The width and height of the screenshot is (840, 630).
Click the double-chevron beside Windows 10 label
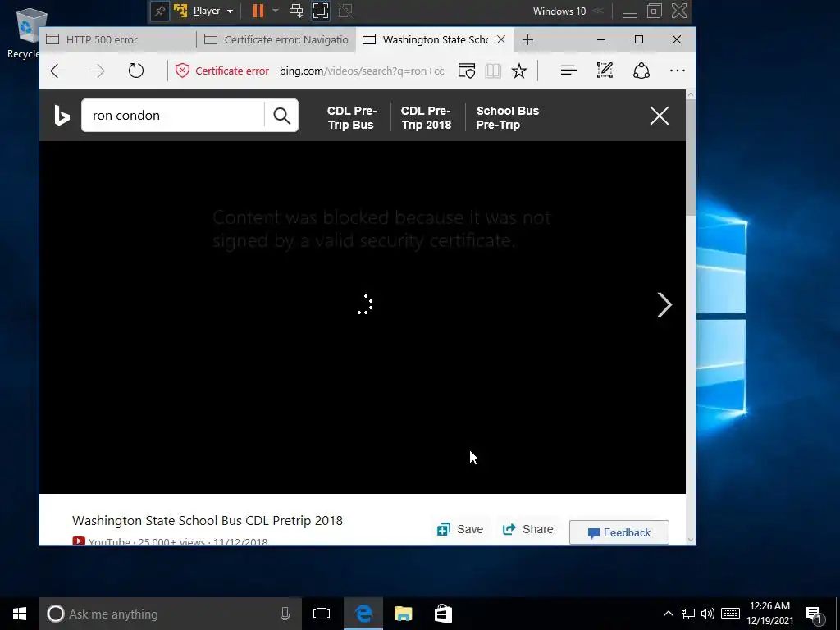(598, 11)
